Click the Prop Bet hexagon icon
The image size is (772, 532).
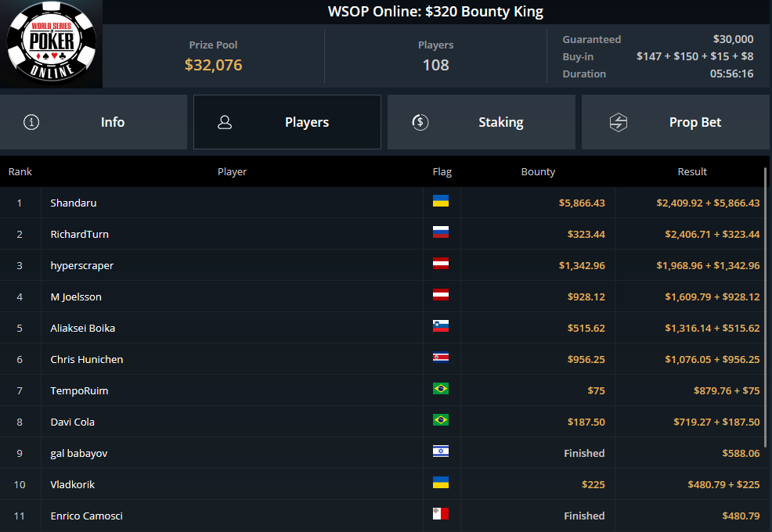click(619, 122)
